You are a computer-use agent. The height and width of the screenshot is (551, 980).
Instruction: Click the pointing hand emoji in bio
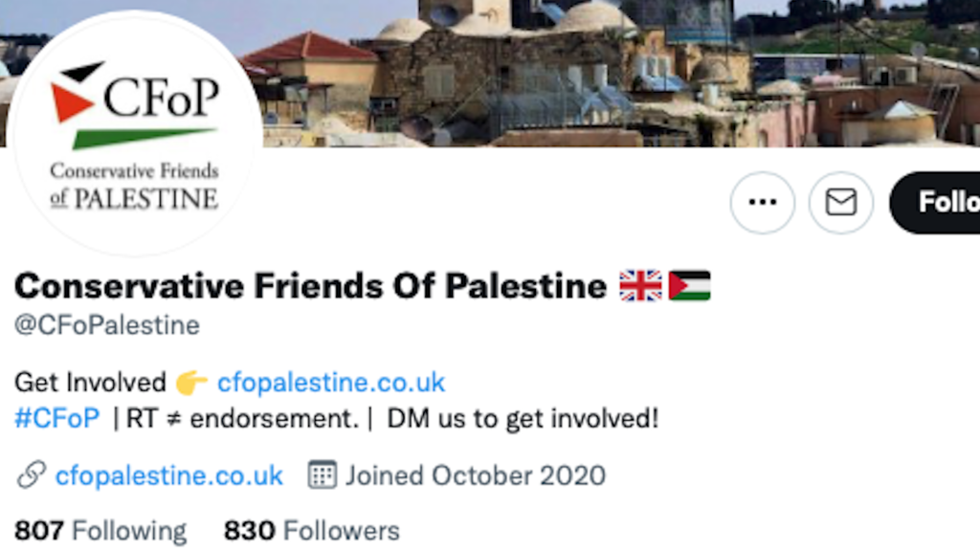(191, 384)
